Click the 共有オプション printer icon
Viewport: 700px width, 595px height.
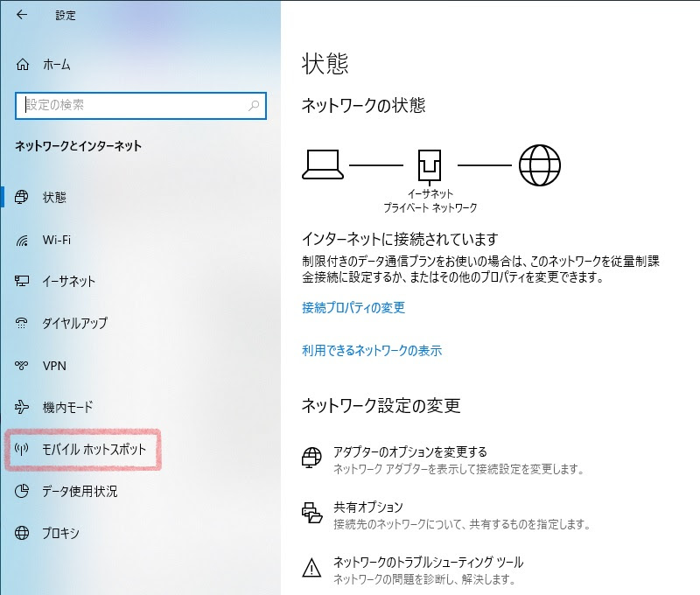(x=311, y=513)
